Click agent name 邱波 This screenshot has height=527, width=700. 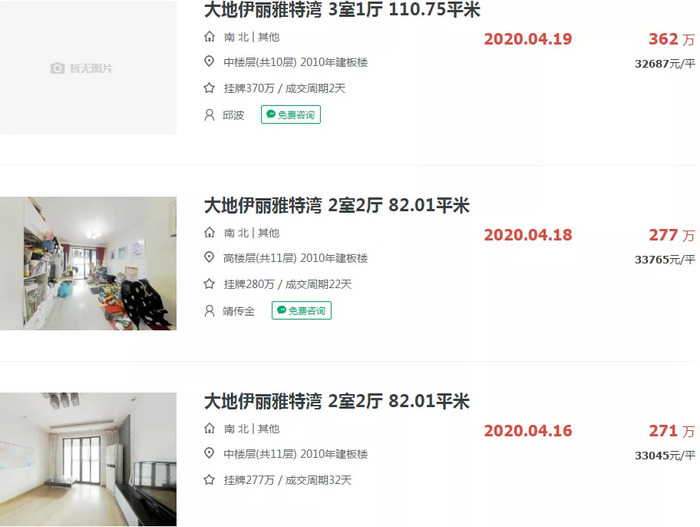click(x=233, y=115)
